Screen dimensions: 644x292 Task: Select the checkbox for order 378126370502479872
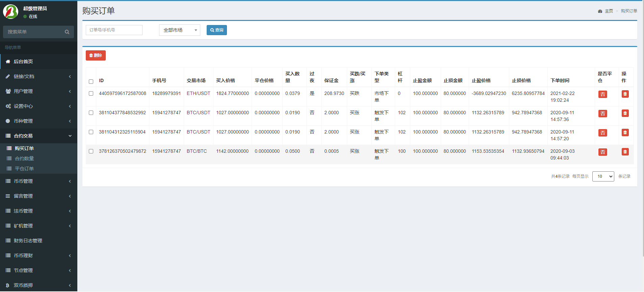tap(91, 151)
